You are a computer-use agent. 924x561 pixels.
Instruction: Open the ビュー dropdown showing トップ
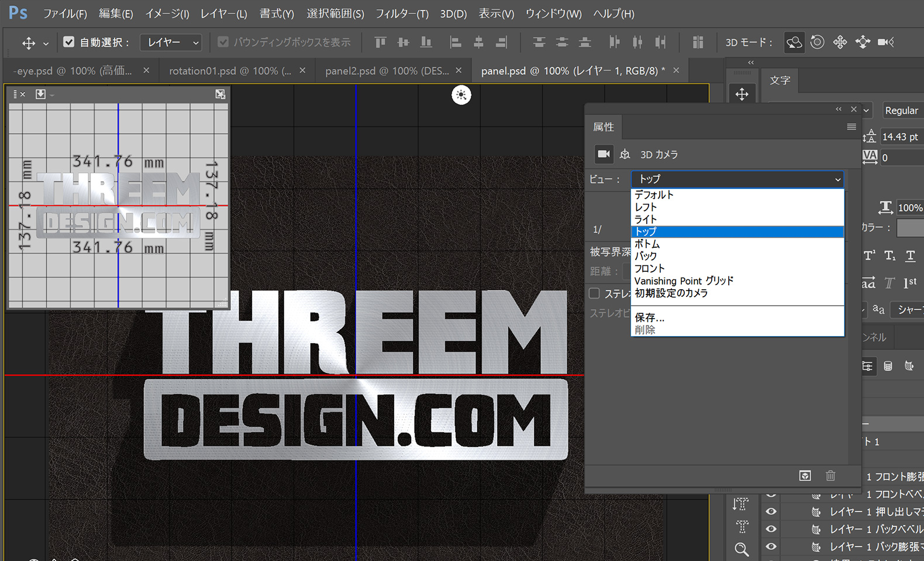tap(737, 179)
